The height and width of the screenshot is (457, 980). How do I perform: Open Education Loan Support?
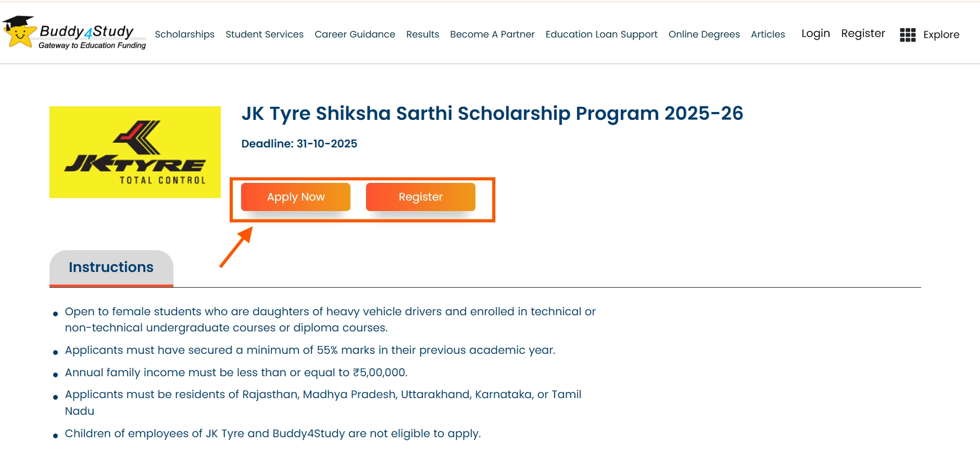(x=601, y=34)
